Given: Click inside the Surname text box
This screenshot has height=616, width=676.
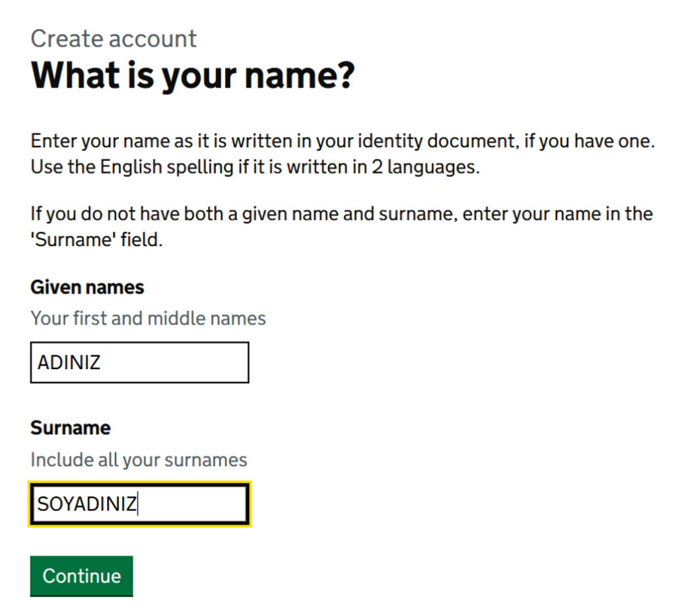Looking at the screenshot, I should (x=191, y=505).
